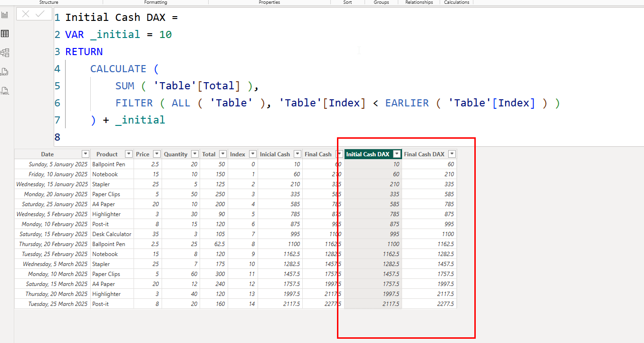Click the 2277.5 Final Cash DAX cell

[x=429, y=304]
